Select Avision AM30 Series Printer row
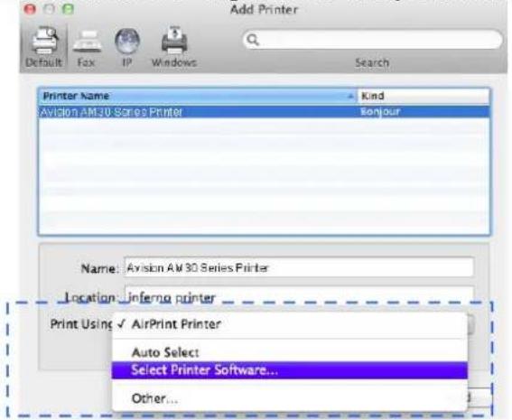This screenshot has height=420, width=512. (x=265, y=112)
